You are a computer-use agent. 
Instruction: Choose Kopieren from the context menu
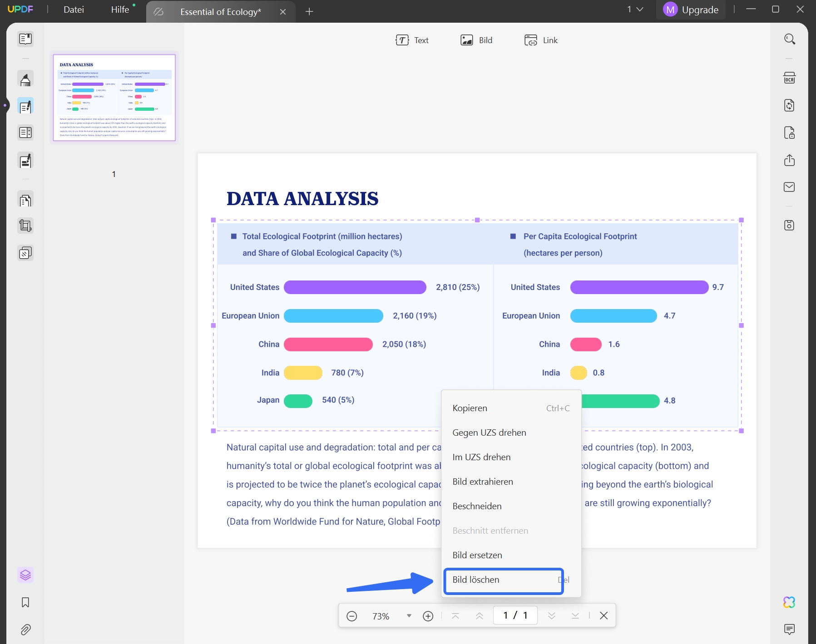(x=511, y=408)
